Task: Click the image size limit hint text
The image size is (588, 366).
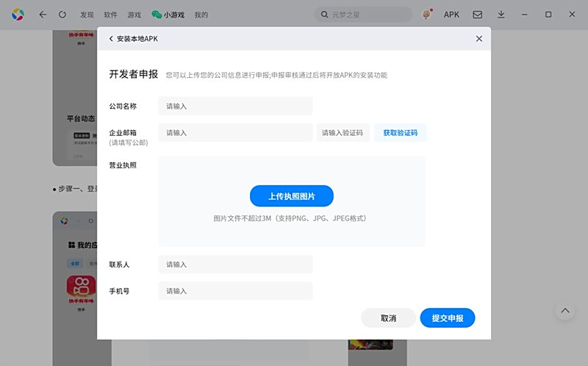Action: click(290, 218)
